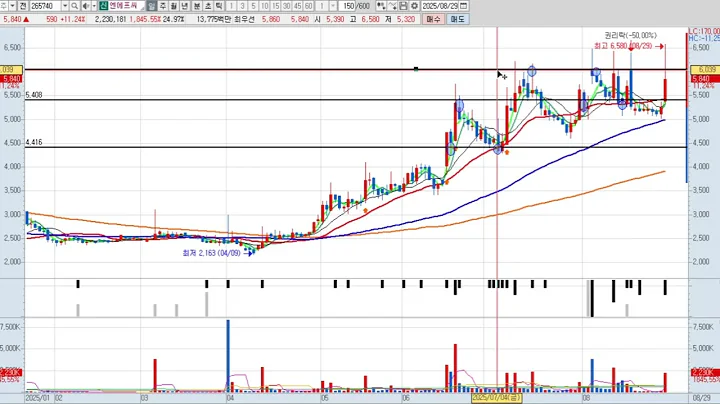This screenshot has height=404, width=720.
Task: Click the 매도 sell button
Action: point(457,19)
